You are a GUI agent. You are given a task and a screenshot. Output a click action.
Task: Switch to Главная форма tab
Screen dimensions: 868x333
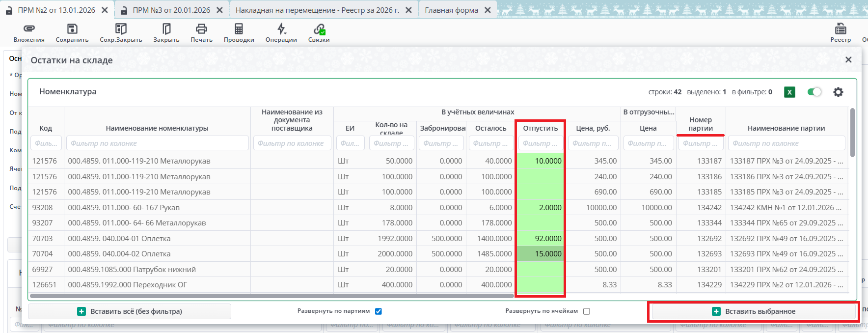(451, 10)
